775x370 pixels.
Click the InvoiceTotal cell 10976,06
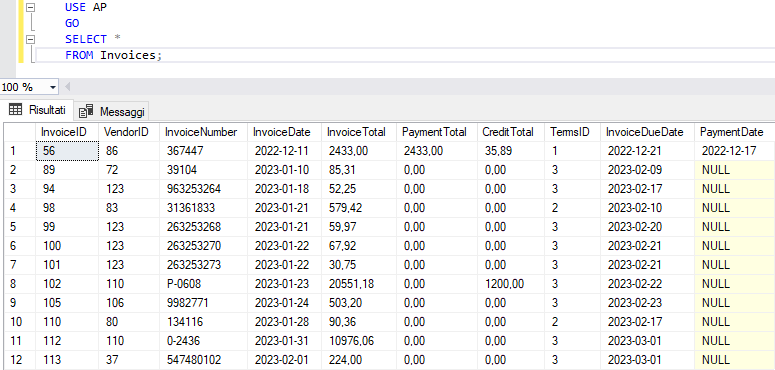coord(359,341)
